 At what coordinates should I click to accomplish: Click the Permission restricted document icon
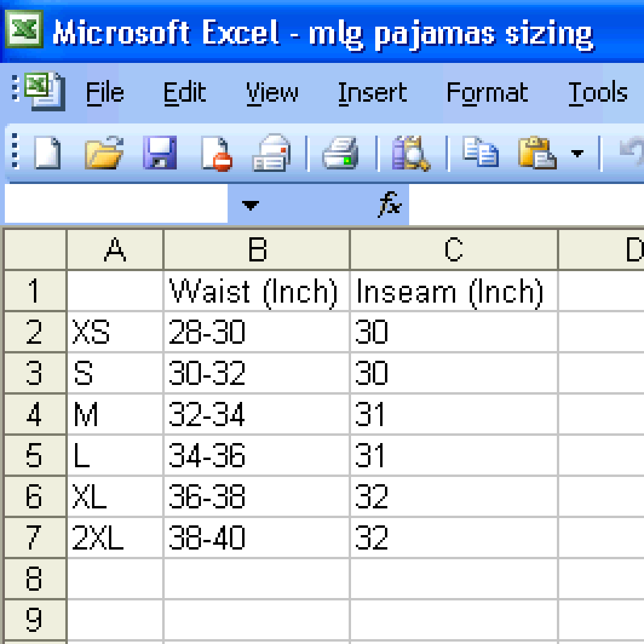coord(216,152)
